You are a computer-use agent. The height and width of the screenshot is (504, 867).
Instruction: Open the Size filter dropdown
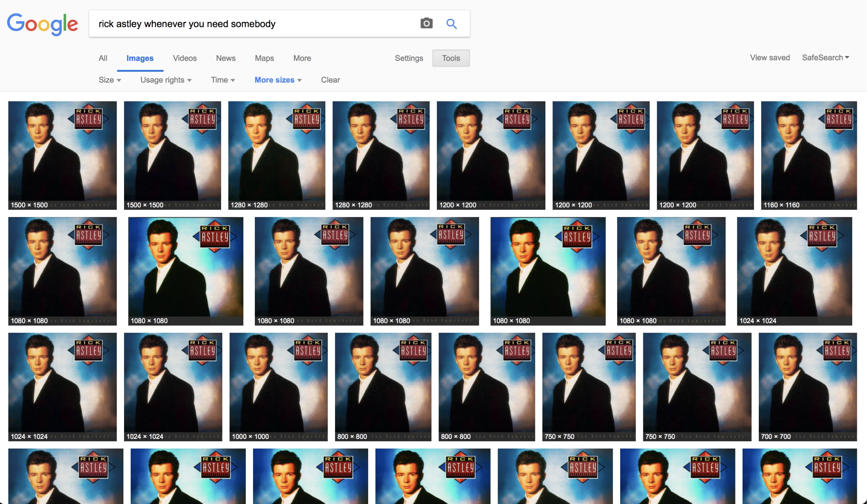click(110, 80)
